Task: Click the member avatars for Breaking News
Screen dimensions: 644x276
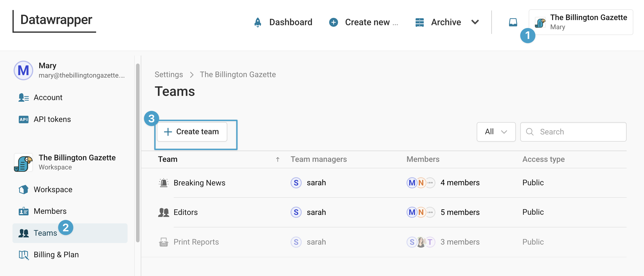Action: 421,183
